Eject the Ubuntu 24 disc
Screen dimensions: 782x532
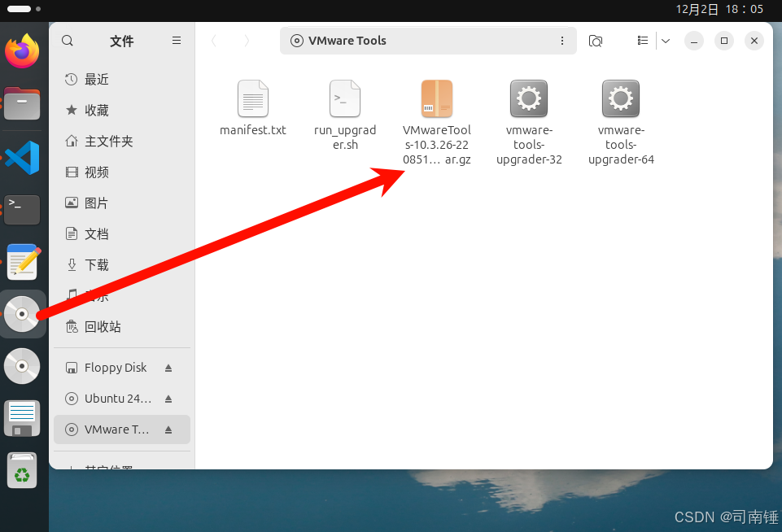click(x=168, y=399)
